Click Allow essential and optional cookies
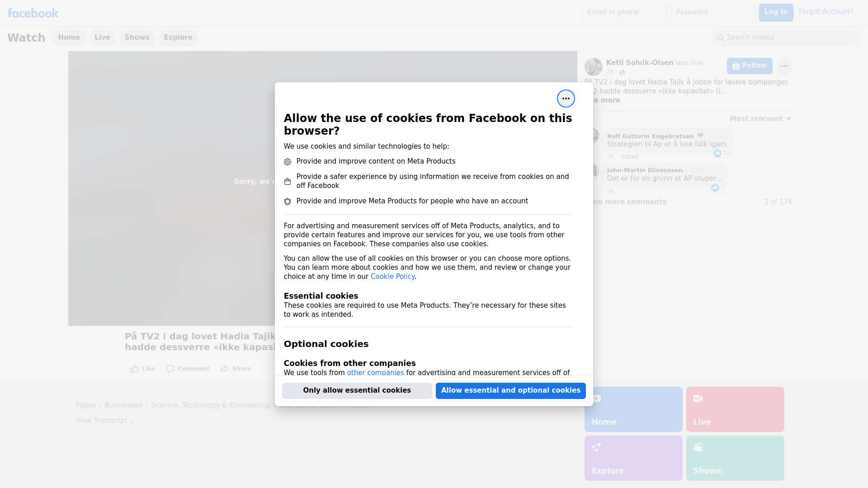The width and height of the screenshot is (868, 488). tap(510, 391)
